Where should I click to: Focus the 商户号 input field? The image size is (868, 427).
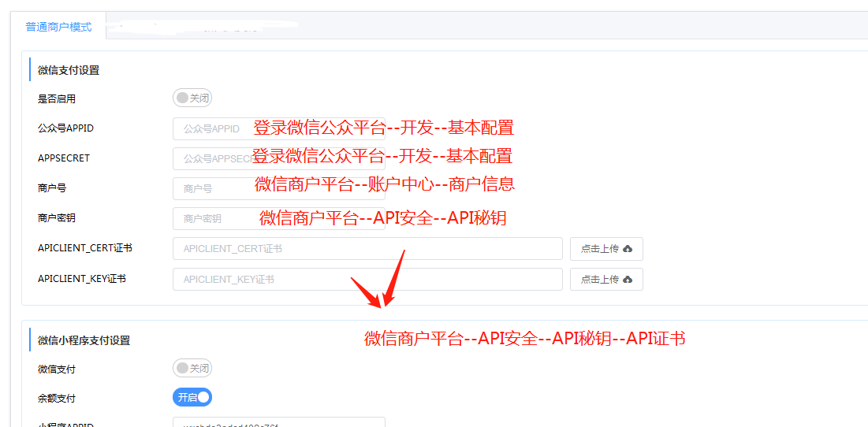click(279, 188)
